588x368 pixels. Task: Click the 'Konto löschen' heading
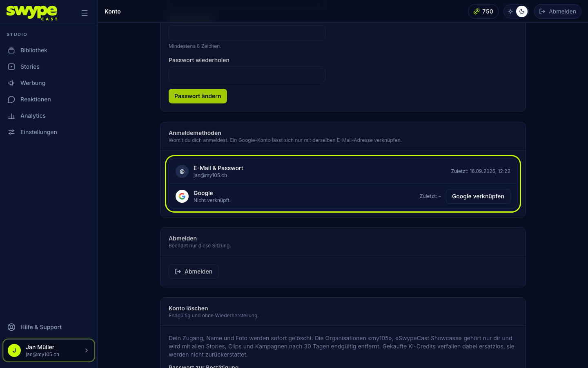[x=188, y=308]
